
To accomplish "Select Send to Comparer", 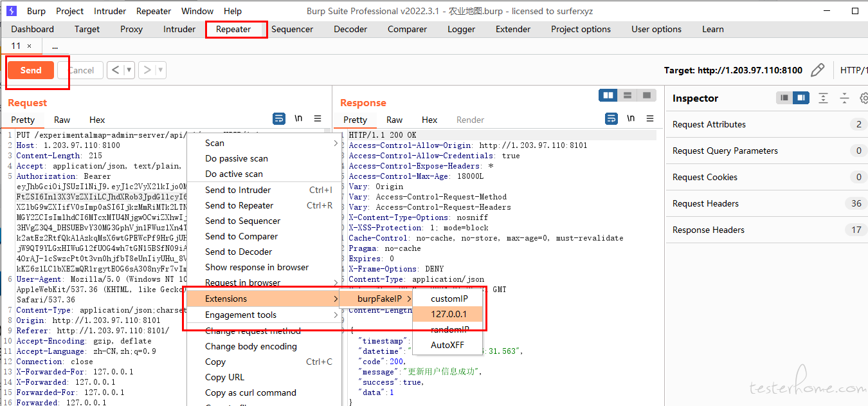I will (264, 236).
